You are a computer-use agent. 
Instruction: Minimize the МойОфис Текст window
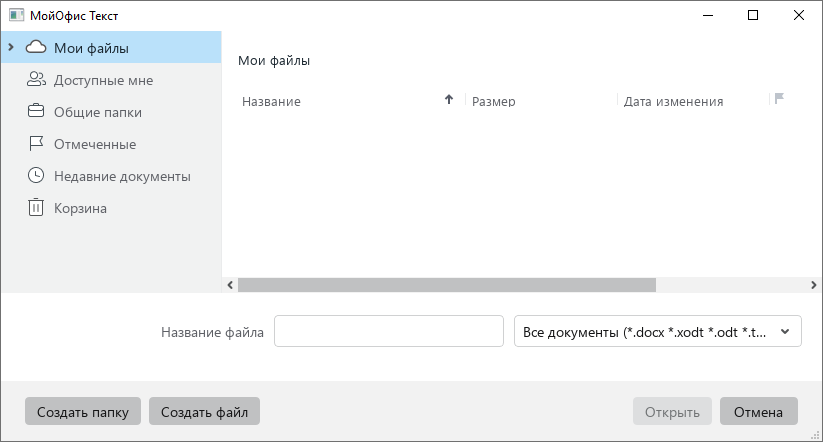coord(708,15)
